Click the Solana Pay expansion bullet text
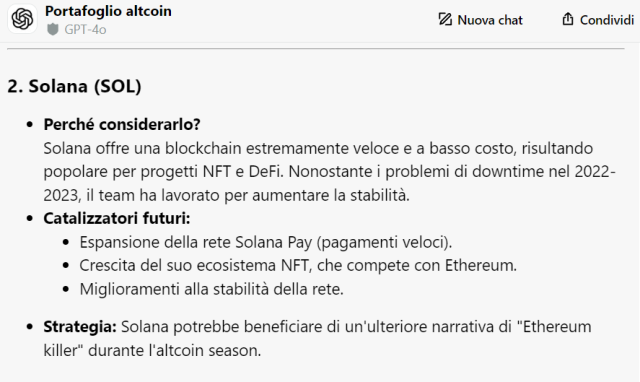The height and width of the screenshot is (382, 640). pyautogui.click(x=266, y=242)
